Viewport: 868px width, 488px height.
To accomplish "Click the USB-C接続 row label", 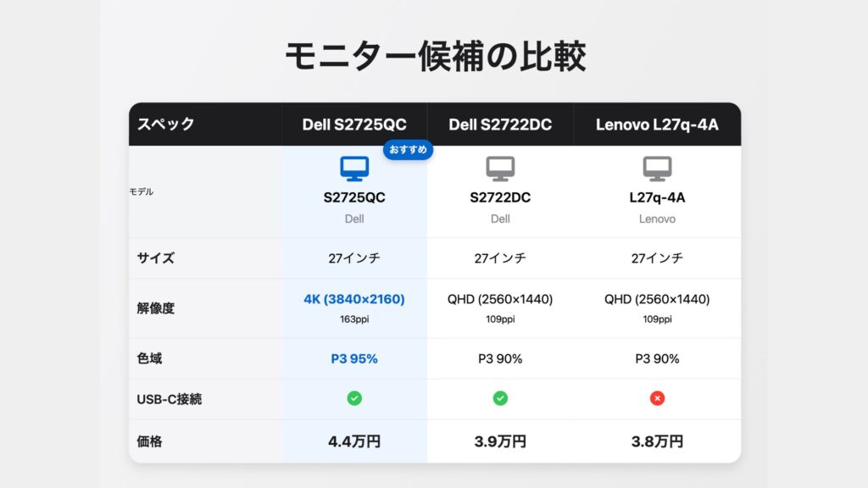I will [x=170, y=399].
